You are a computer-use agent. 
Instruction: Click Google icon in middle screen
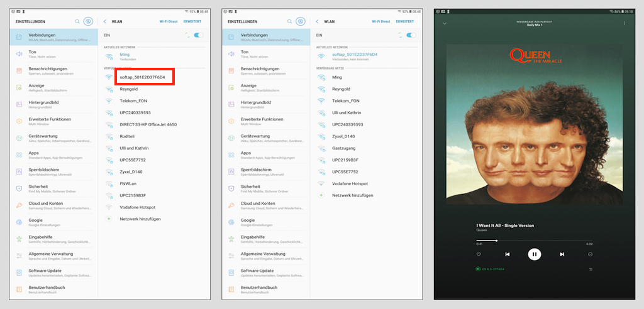[231, 222]
